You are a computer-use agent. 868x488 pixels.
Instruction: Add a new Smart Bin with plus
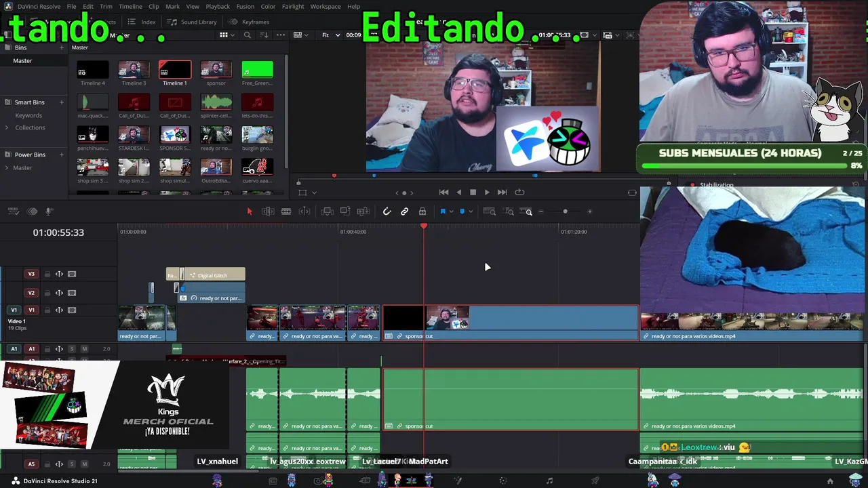pyautogui.click(x=62, y=102)
